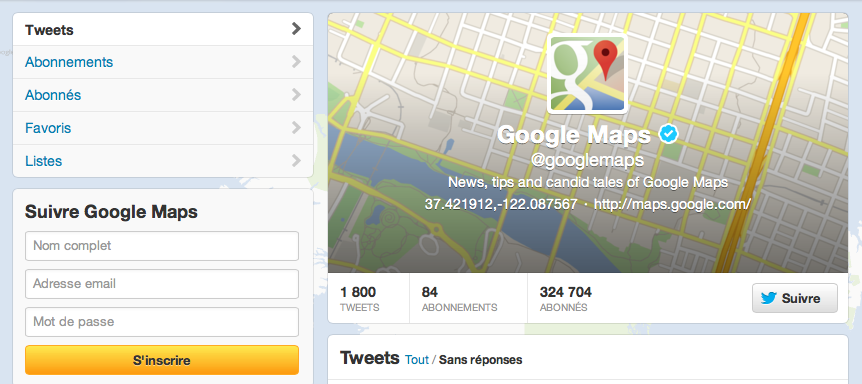This screenshot has height=384, width=862.
Task: Open the maps.google.com profile link
Action: [x=672, y=204]
